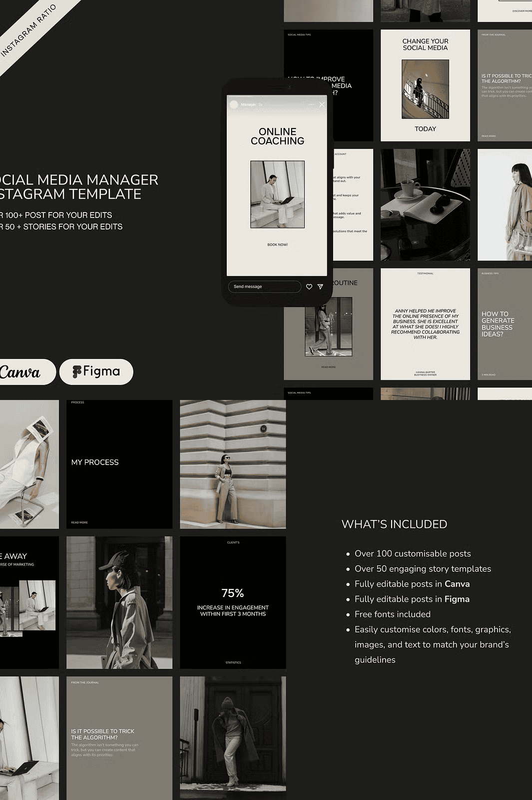Click the Figma logo symbol in the badge
532x800 pixels.
77,371
